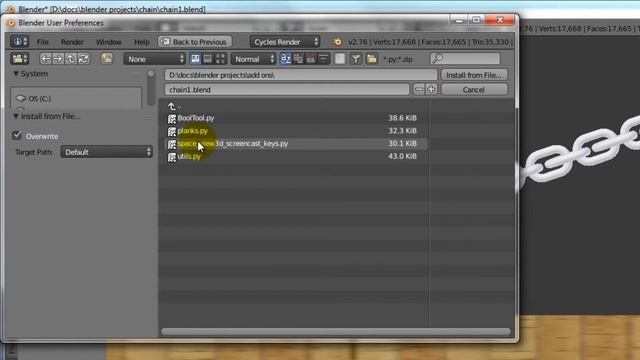Click the file name field chain1.blend

click(x=287, y=89)
